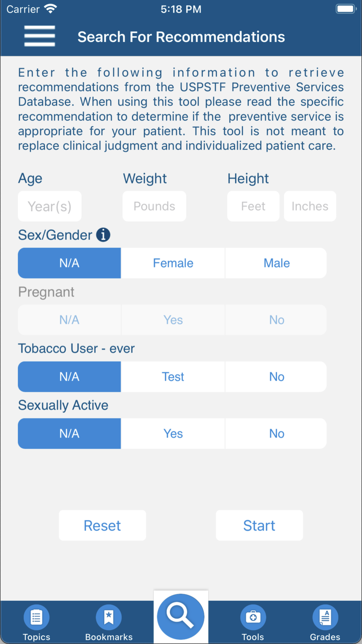Set Sexually Active to No

pos(276,434)
